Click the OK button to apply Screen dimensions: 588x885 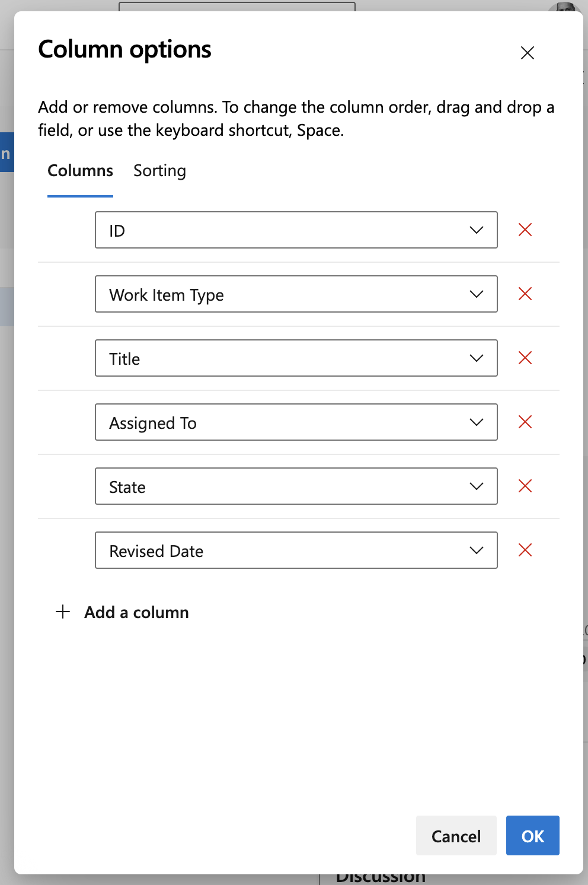point(532,835)
